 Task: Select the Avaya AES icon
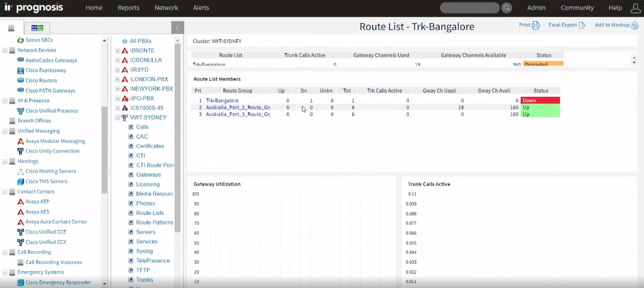click(x=20, y=212)
